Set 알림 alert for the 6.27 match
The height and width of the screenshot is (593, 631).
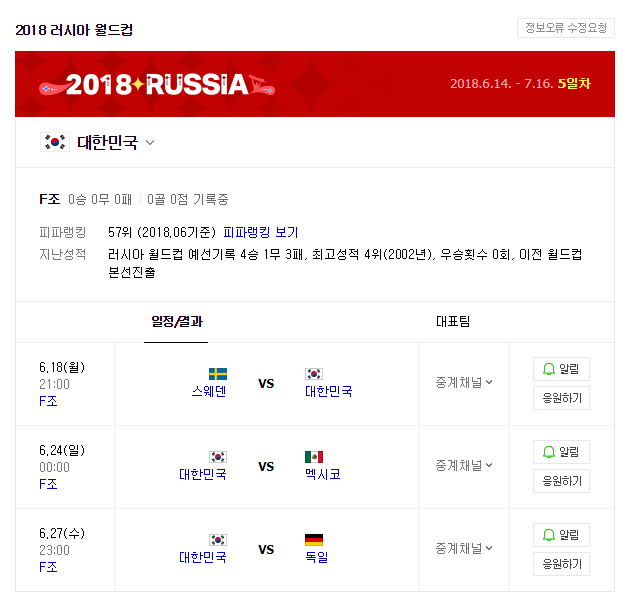point(561,535)
